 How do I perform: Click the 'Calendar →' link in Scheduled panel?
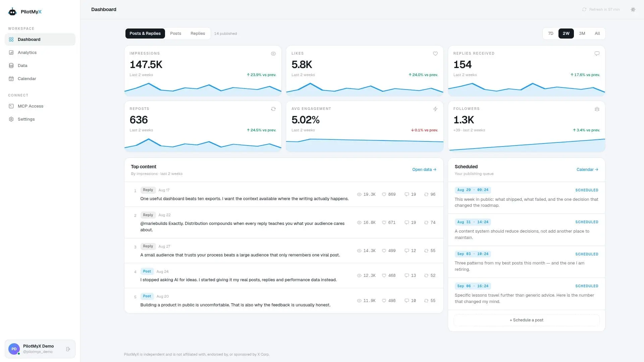click(587, 170)
